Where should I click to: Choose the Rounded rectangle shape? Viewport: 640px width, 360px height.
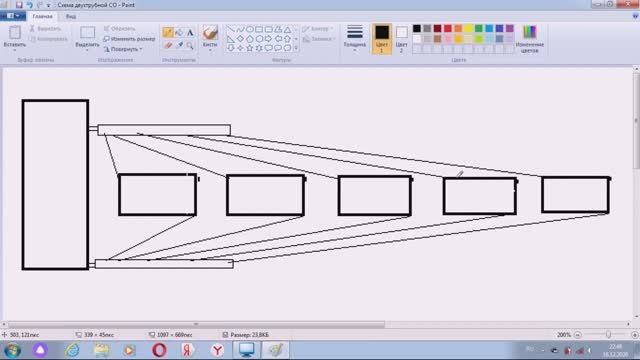click(x=269, y=29)
